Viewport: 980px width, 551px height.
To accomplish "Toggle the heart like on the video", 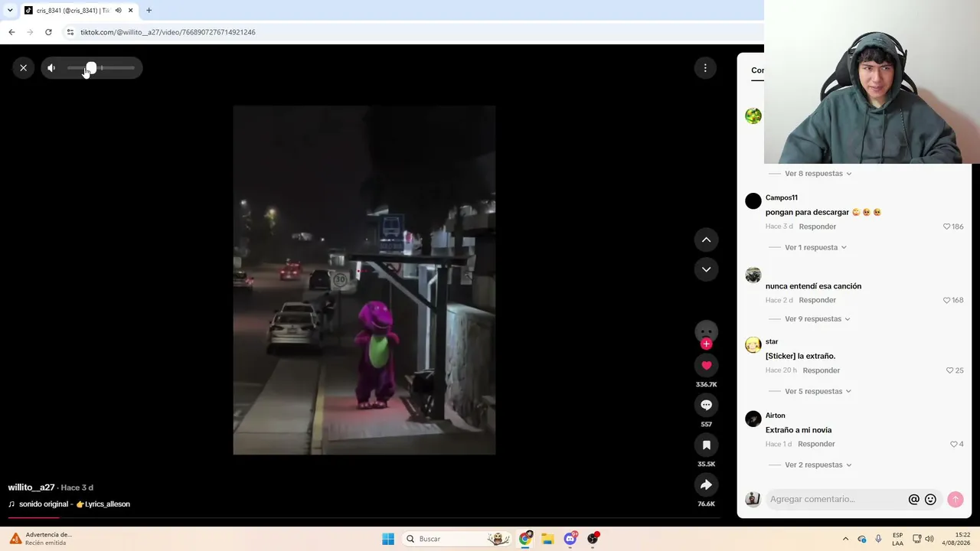I will tap(706, 366).
